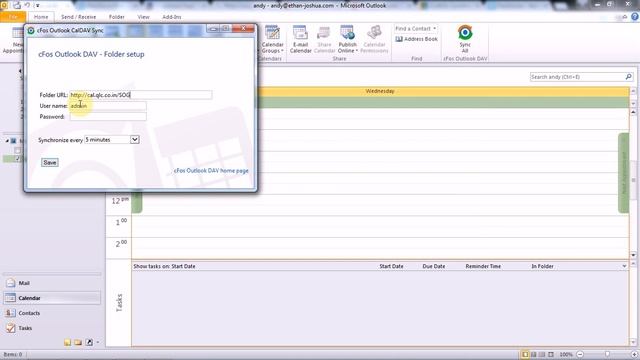640x360 pixels.
Task: Open the tasks column header dropdown arrow
Action: pos(624,266)
